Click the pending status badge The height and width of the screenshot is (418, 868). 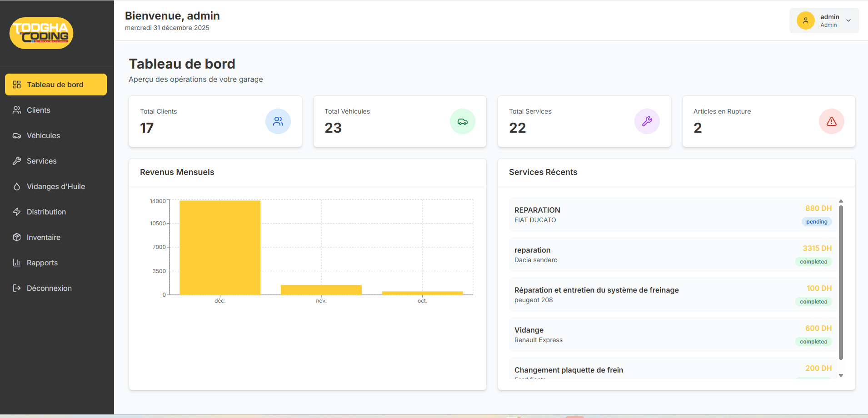817,222
